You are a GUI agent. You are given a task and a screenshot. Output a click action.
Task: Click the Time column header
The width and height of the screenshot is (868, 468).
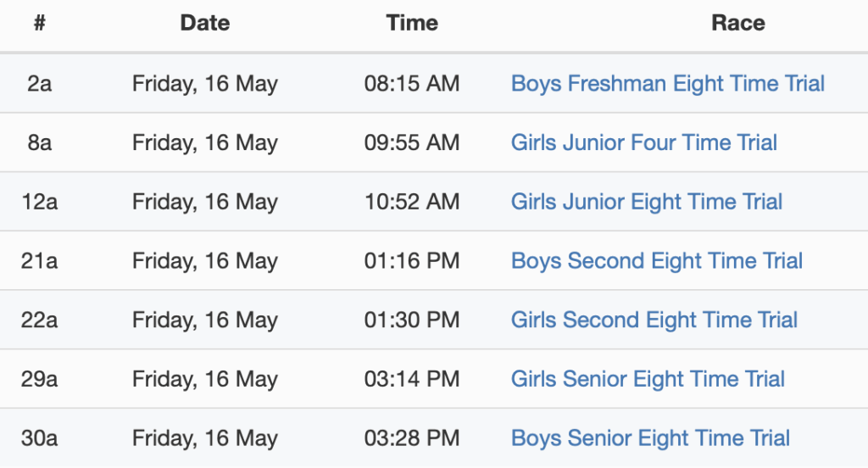[412, 24]
